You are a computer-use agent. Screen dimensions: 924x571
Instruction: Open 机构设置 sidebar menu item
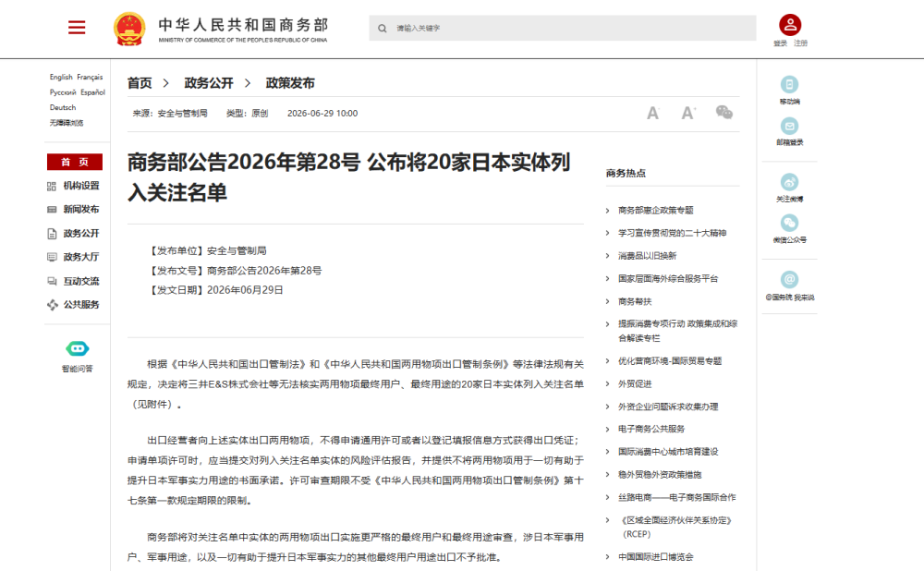[x=81, y=187]
